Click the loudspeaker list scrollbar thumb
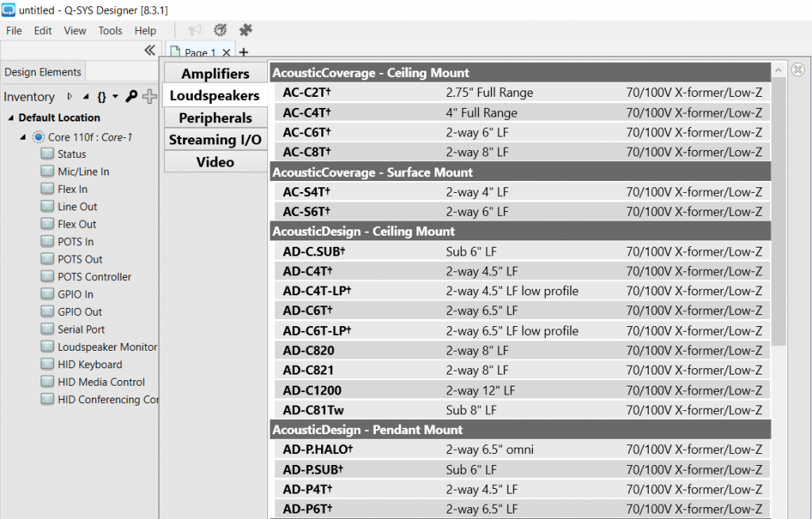 779,210
